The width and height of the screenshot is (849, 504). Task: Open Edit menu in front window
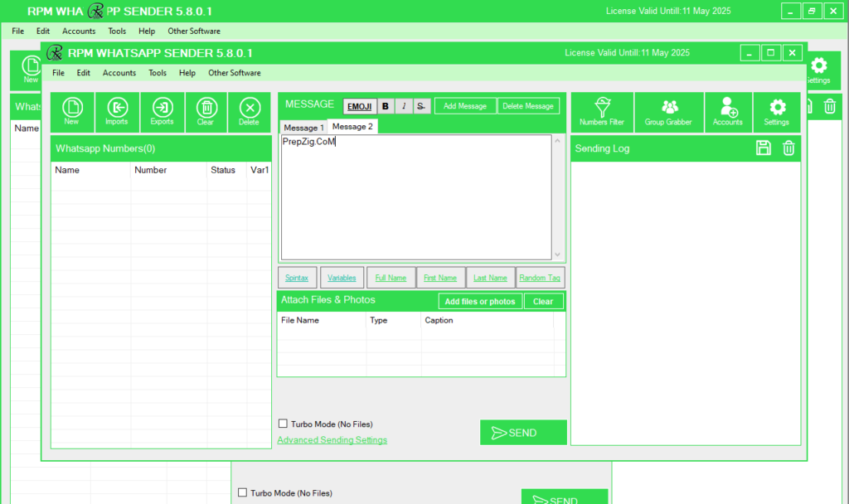[x=84, y=73]
